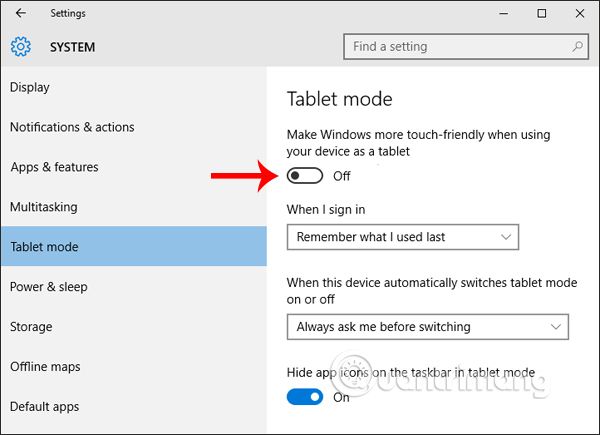Click the Hide app icons label text
600x435 pixels.
(x=411, y=373)
